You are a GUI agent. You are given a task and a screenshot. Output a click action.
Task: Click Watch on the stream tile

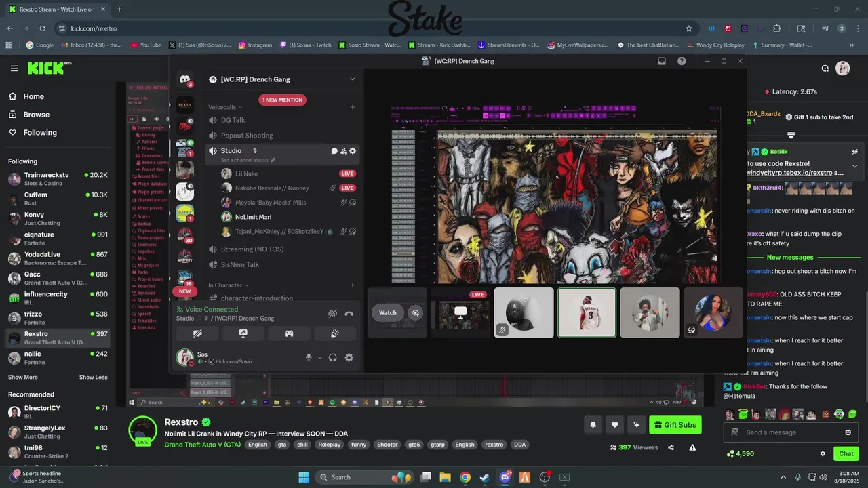(x=387, y=312)
